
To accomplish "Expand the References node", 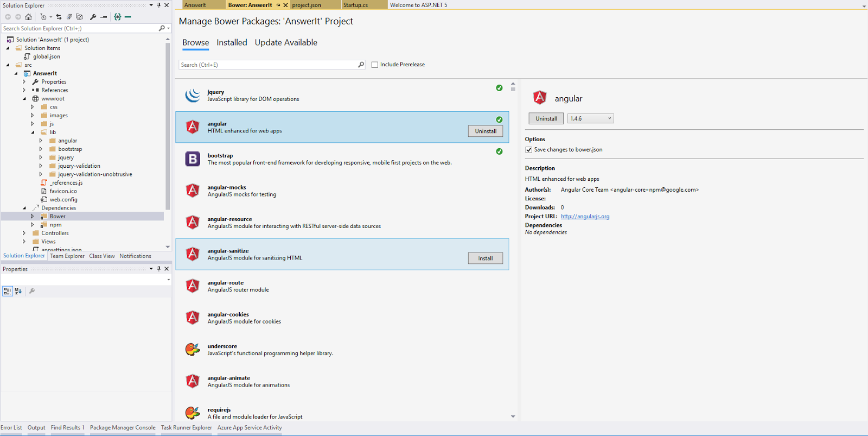I will [x=24, y=90].
